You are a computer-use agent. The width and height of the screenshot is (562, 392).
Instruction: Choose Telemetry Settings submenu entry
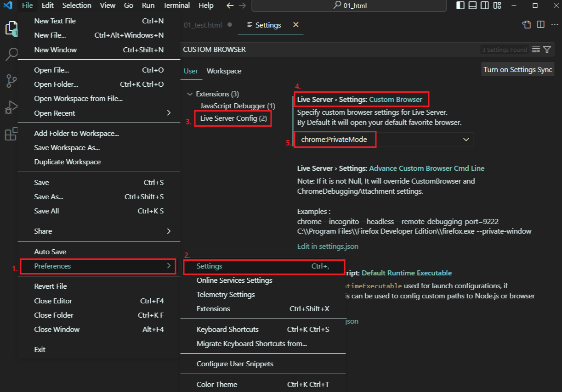click(263, 295)
